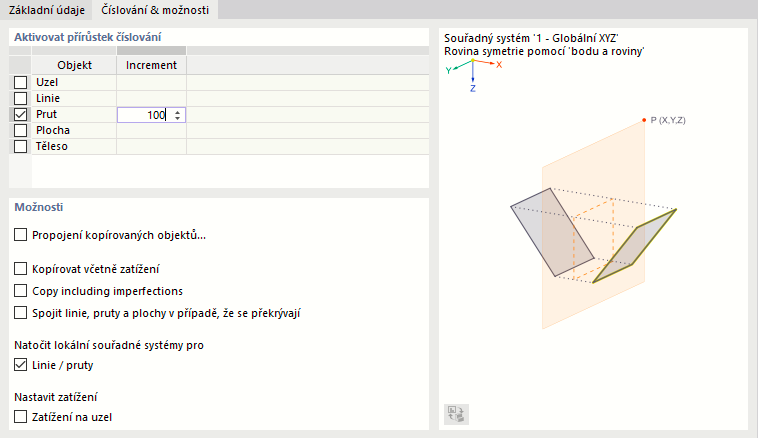
Task: Enable the Linie numbering increment checkbox
Action: tap(21, 99)
